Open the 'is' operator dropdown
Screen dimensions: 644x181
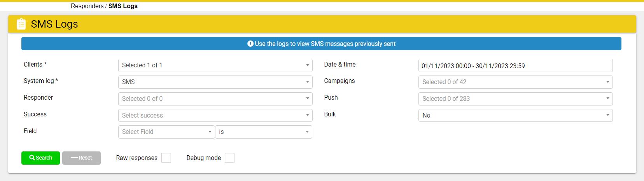(264, 132)
